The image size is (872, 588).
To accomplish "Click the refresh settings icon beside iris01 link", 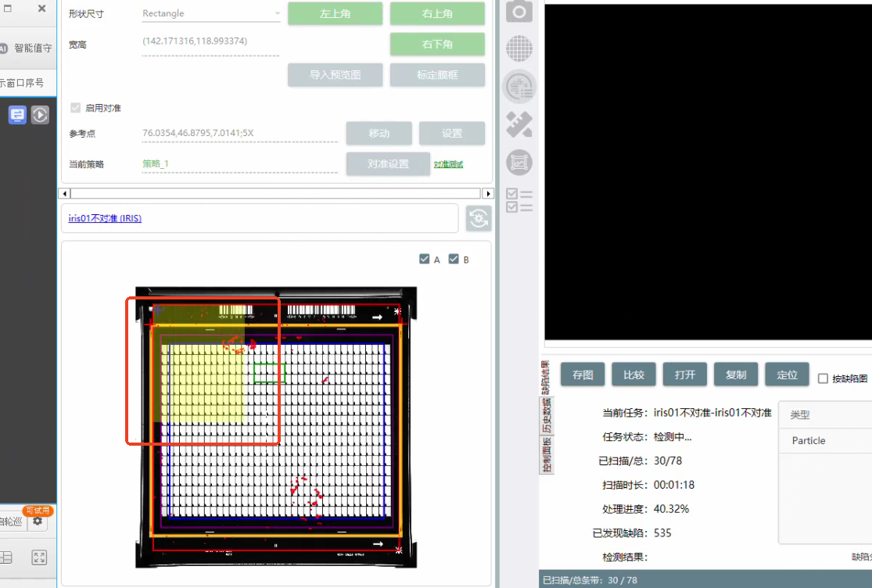I will tap(479, 219).
